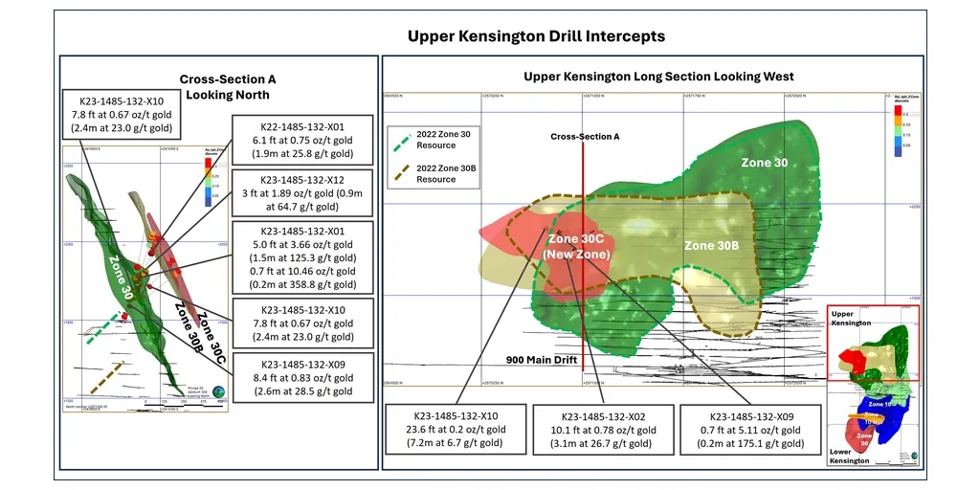Click the K23-1485-132-X02 callout heading

click(603, 415)
